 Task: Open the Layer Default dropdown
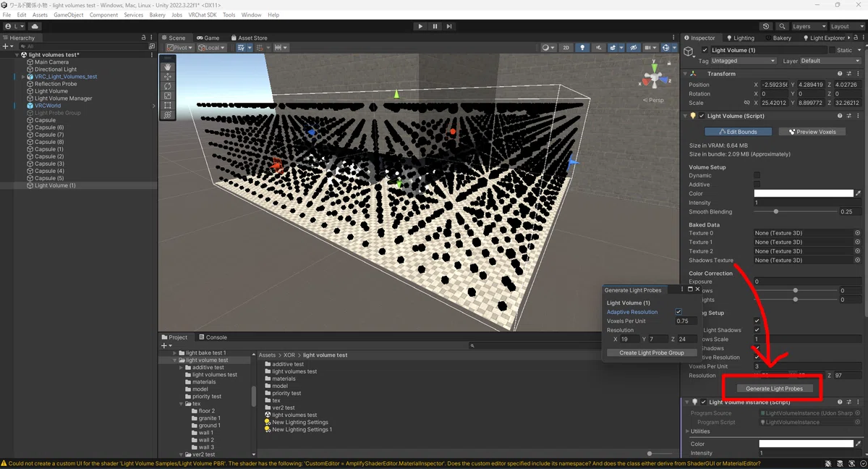click(830, 61)
